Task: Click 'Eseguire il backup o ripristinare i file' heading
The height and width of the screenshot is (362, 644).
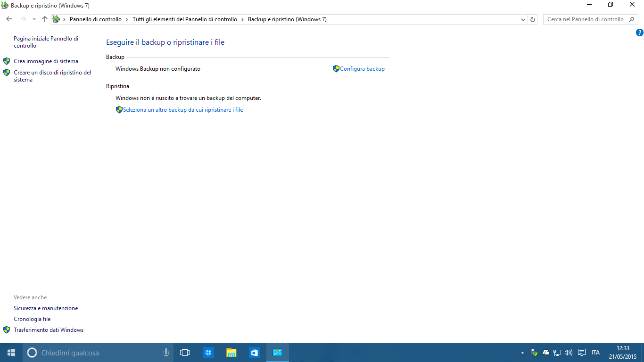Action: pyautogui.click(x=165, y=42)
